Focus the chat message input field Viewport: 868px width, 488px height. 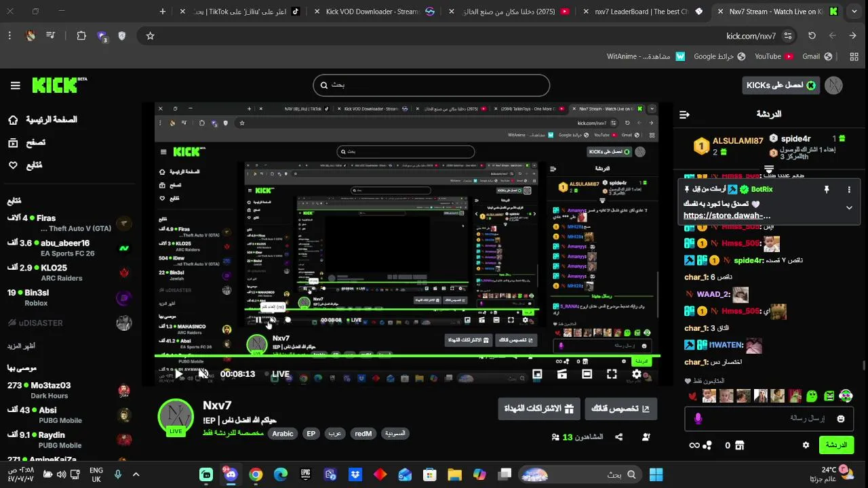click(770, 419)
